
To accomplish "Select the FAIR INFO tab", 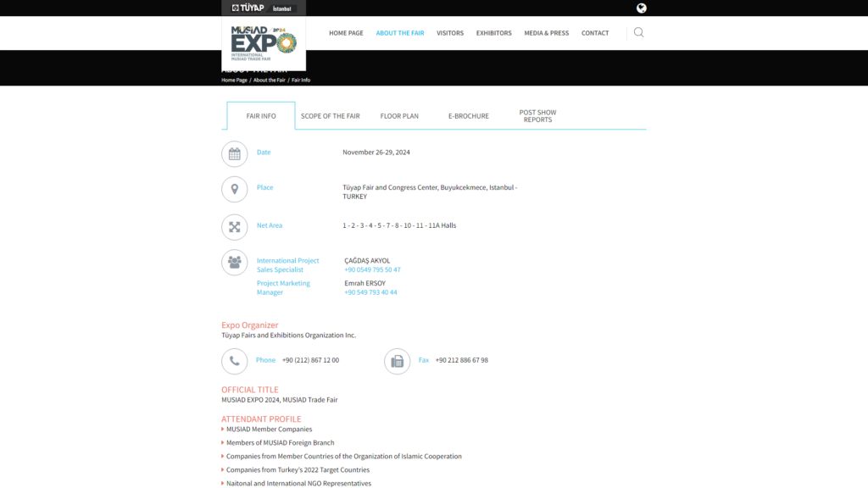I will click(x=261, y=115).
